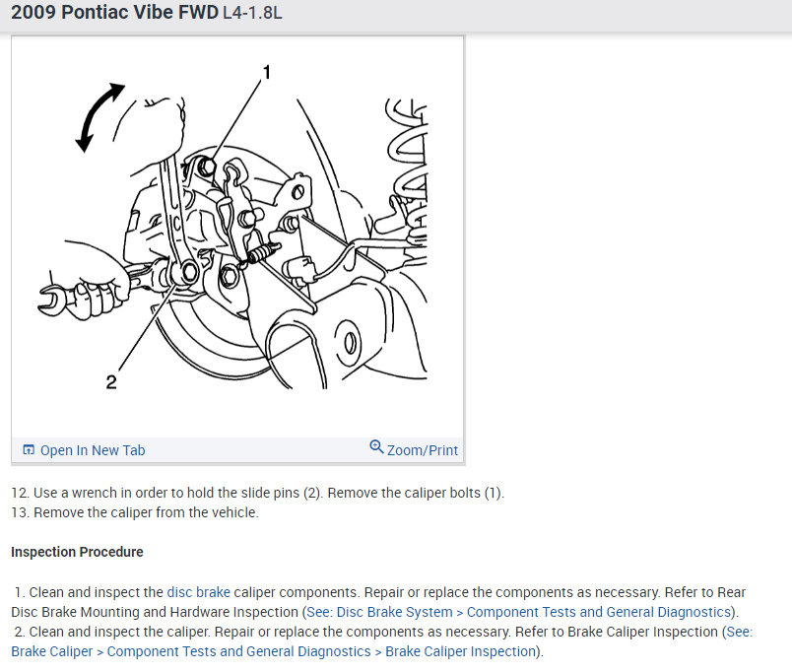Select the Zoom/Print text link
This screenshot has width=792, height=672.
[423, 450]
